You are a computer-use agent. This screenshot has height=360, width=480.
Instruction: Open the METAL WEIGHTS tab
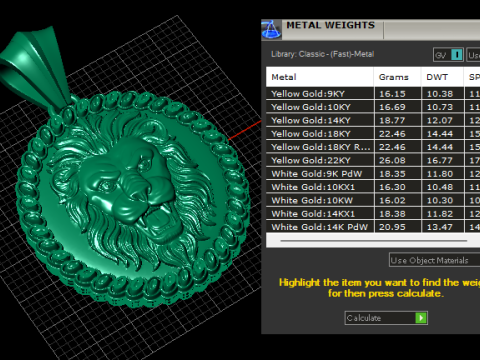tap(331, 25)
